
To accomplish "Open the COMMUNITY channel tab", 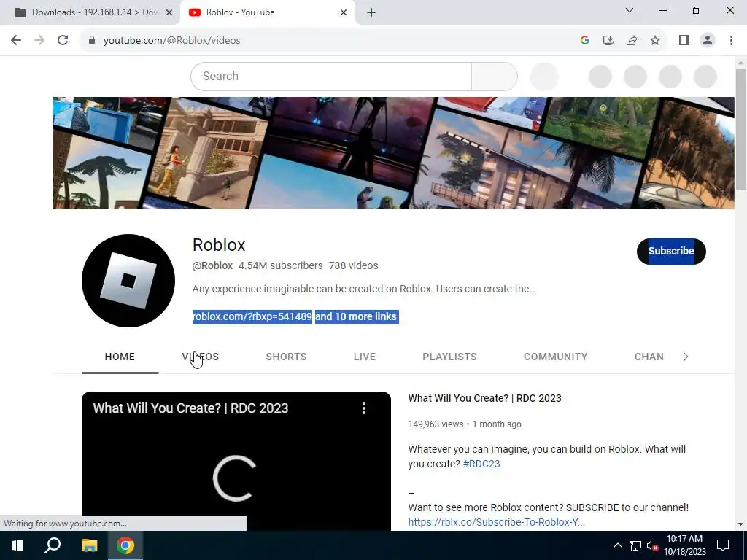I will point(555,357).
